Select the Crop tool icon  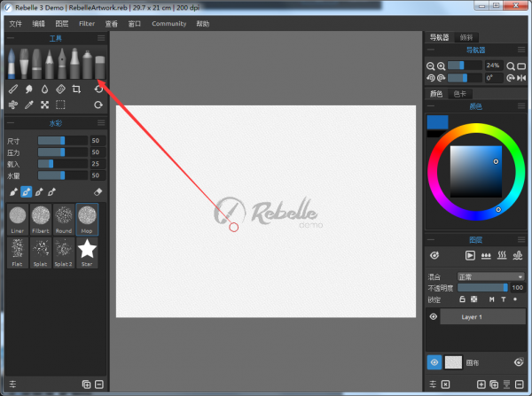(x=77, y=89)
